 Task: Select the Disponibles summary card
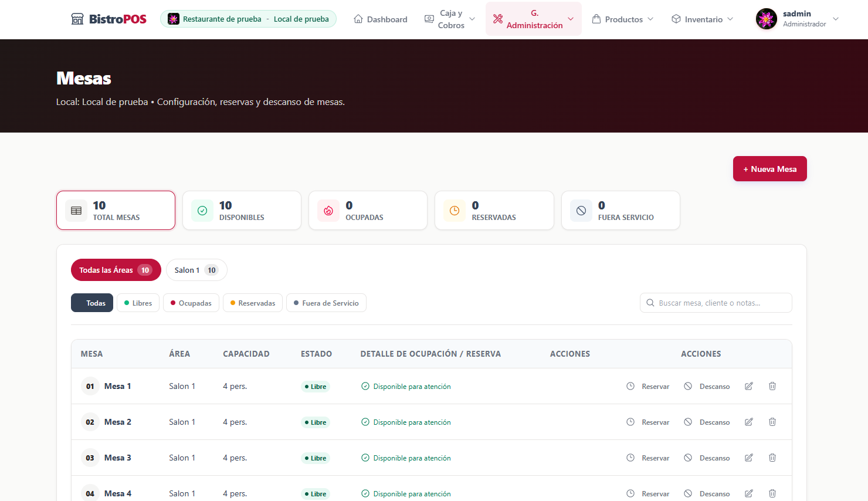click(242, 211)
